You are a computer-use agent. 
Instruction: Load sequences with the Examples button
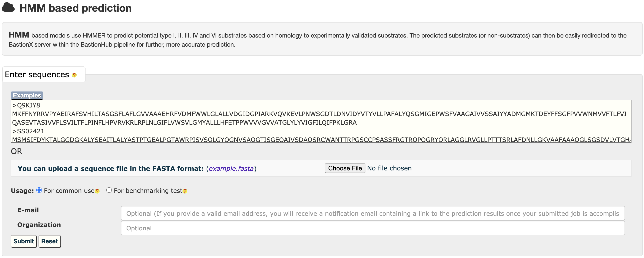tap(27, 95)
